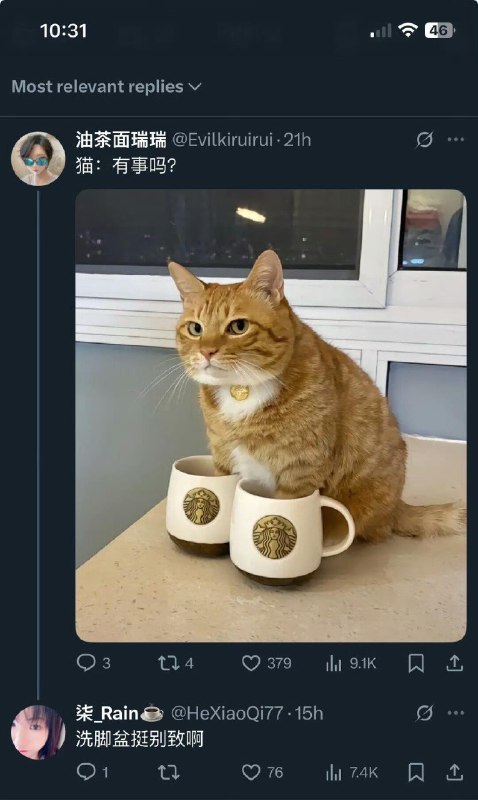Open replies on the cat post
478x800 pixels.
(93, 663)
